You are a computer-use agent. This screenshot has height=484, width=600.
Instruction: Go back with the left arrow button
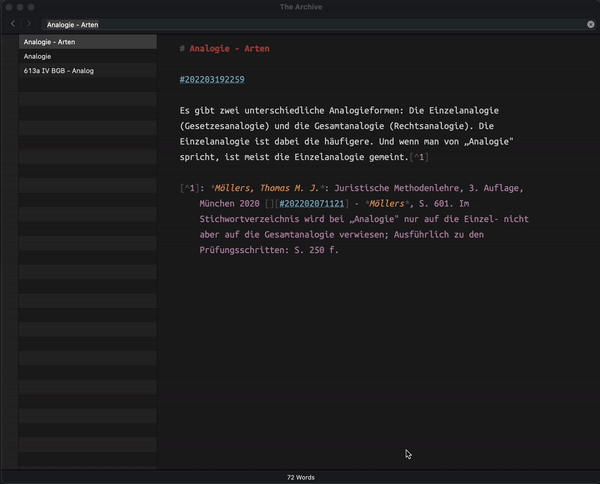point(13,24)
